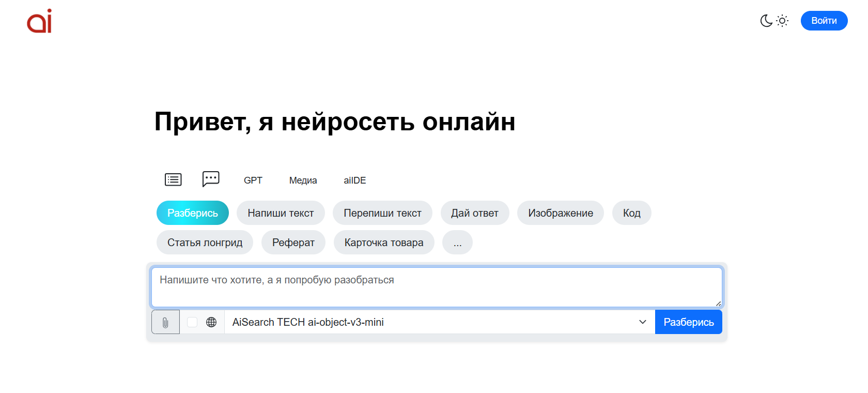Open the list view icon tab
The image size is (868, 393).
[173, 180]
